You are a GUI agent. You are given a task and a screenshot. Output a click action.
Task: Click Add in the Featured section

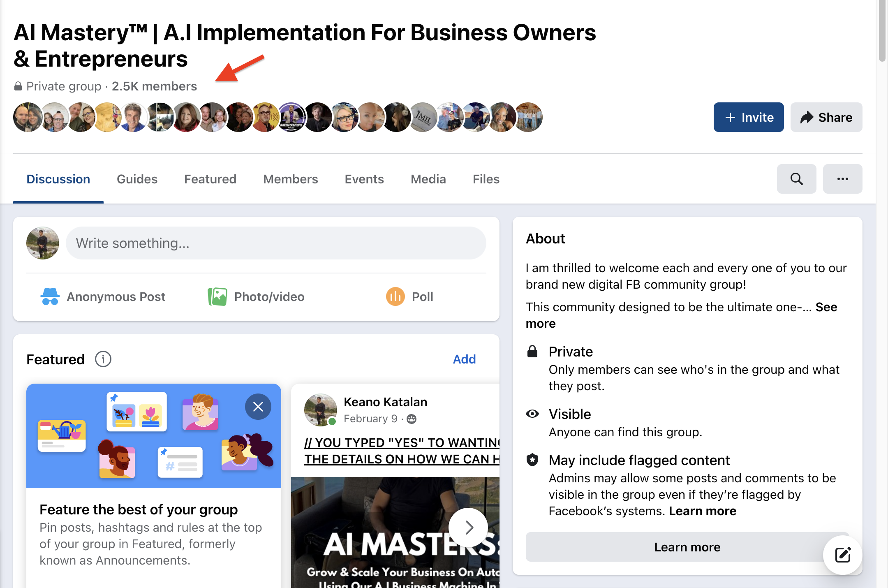point(464,359)
